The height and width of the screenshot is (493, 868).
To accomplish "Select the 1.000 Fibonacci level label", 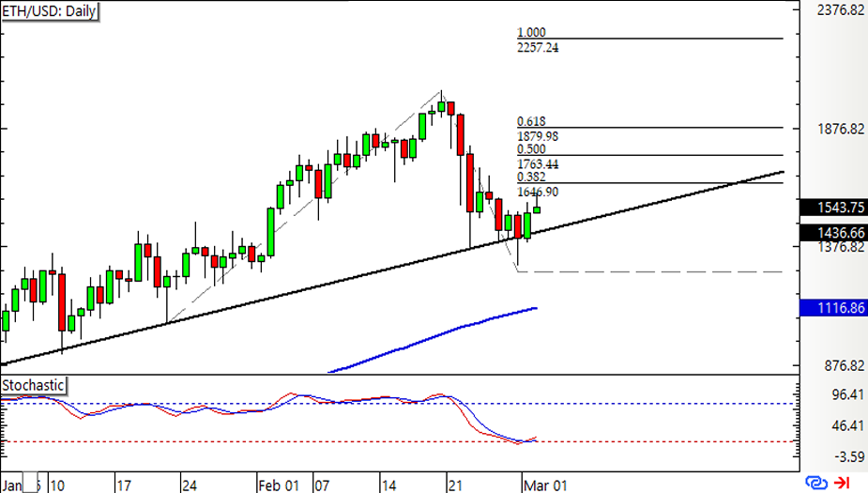I will point(531,32).
